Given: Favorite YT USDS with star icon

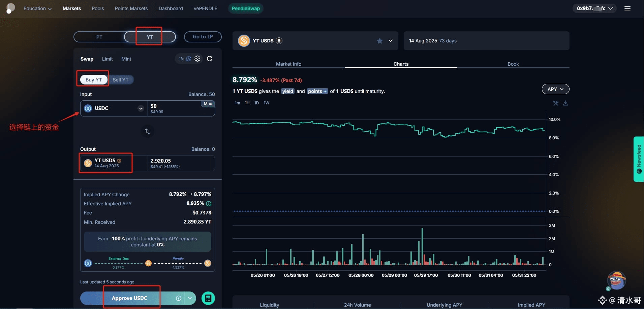Looking at the screenshot, I should tap(379, 41).
